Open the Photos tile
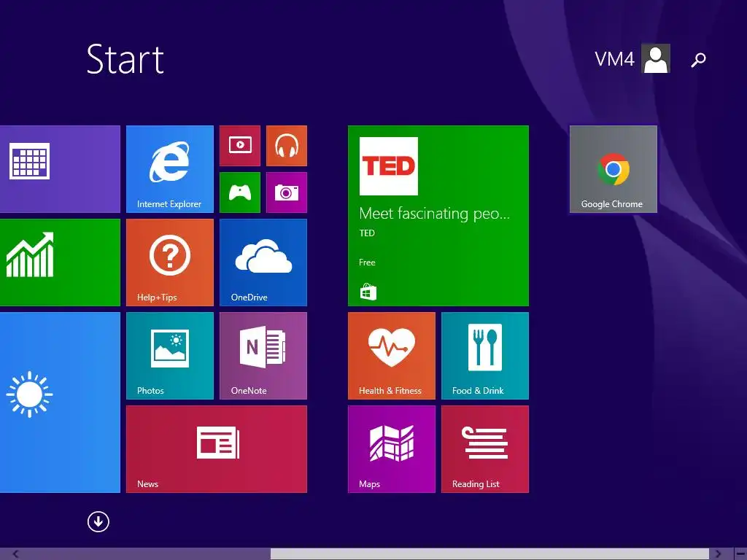The image size is (747, 560). tap(169, 356)
